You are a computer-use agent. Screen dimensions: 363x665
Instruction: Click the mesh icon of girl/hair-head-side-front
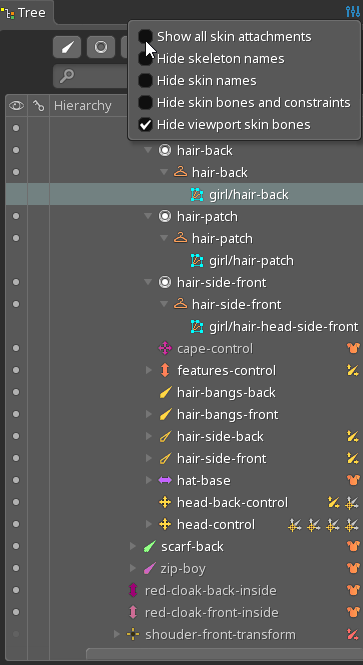(x=197, y=327)
